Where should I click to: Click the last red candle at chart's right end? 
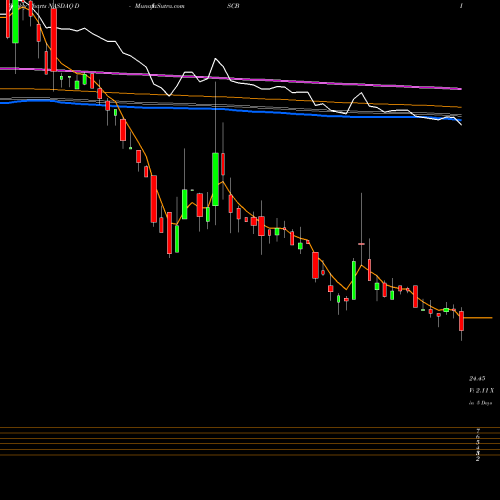[462, 321]
